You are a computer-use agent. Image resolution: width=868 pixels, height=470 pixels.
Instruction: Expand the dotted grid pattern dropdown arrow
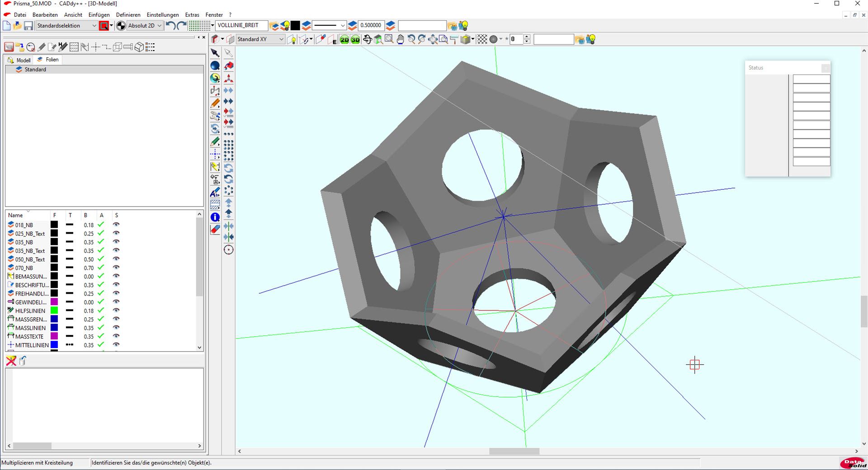pyautogui.click(x=212, y=26)
